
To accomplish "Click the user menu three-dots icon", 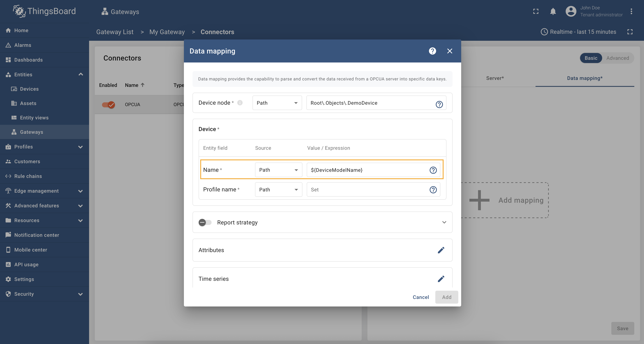I will click(x=631, y=11).
